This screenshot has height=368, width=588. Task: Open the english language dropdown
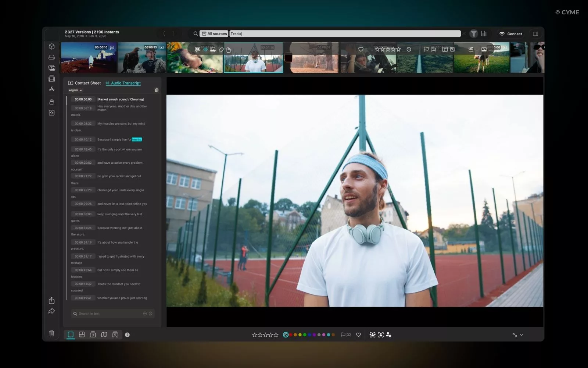point(75,90)
